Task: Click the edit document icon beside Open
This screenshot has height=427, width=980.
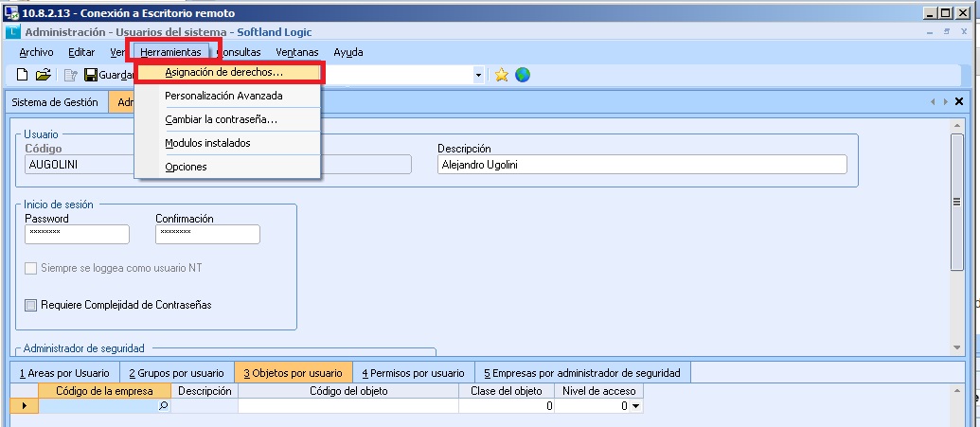Action: [x=70, y=75]
